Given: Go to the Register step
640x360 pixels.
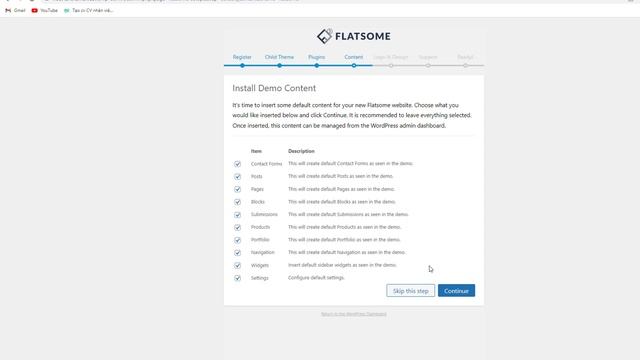Looking at the screenshot, I should pyautogui.click(x=242, y=57).
